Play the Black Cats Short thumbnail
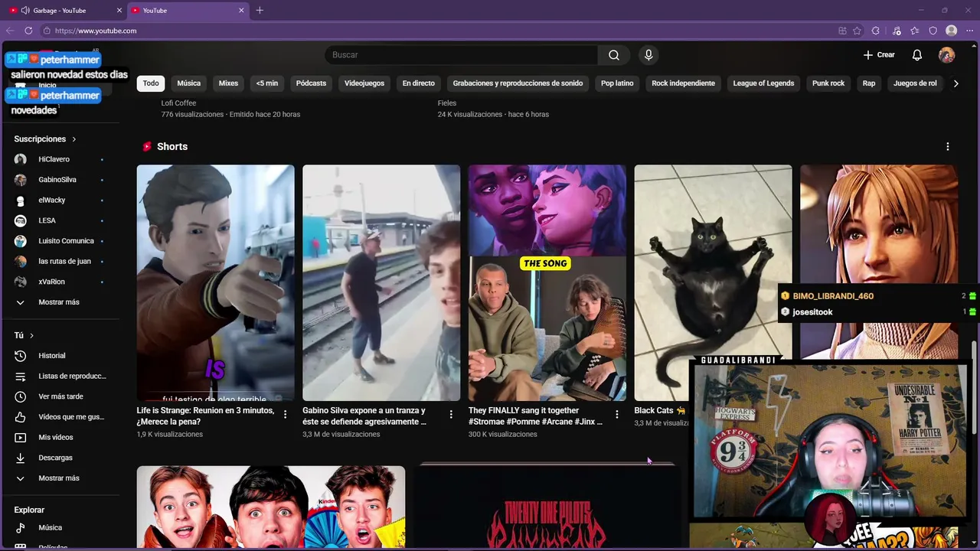 coord(713,282)
